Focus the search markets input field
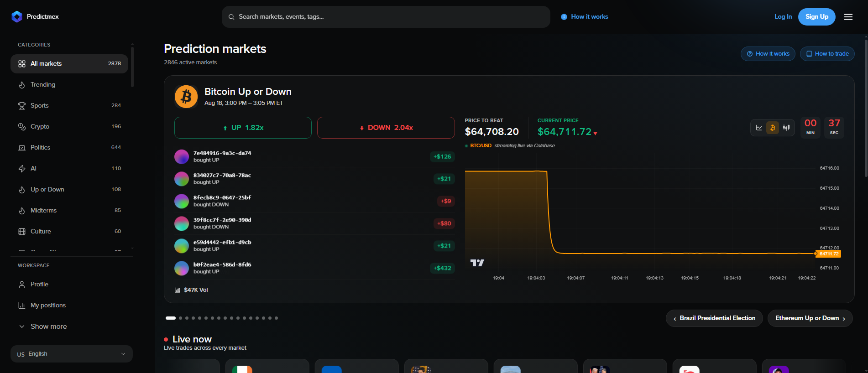The width and height of the screenshot is (868, 373). pos(386,17)
